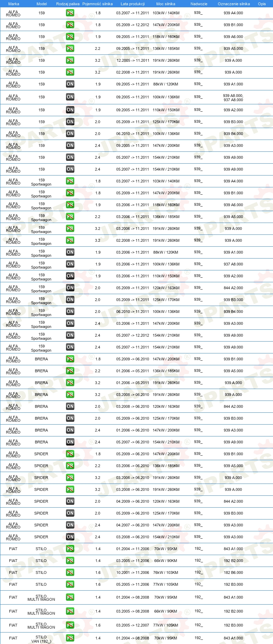The image size is (273, 644).
Task: Click the PB petrol icon in Brera 1.8 row
Action: click(70, 359)
